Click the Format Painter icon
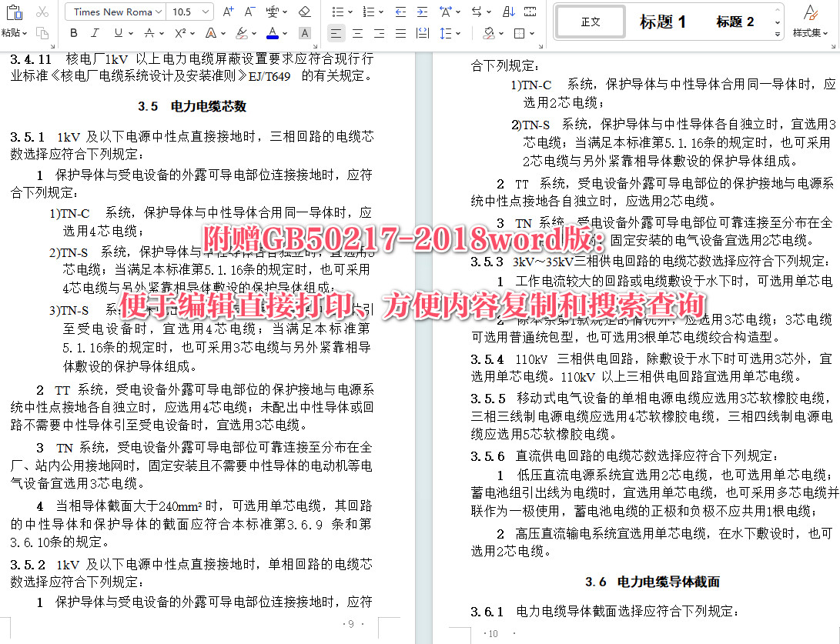The height and width of the screenshot is (644, 840). tap(42, 34)
